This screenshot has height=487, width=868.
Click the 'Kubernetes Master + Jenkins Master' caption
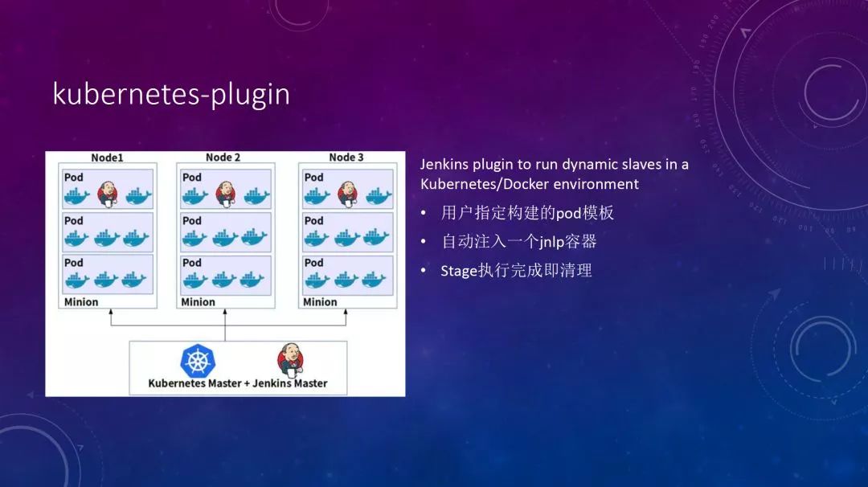(237, 383)
